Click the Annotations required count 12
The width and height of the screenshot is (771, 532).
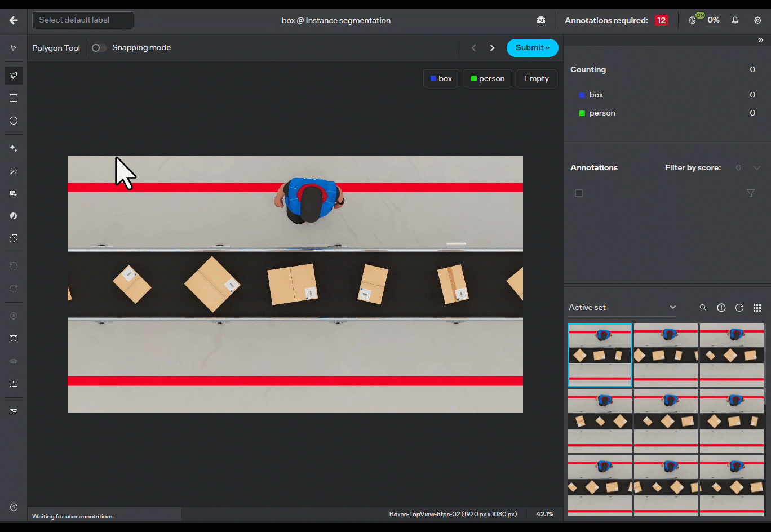pos(661,20)
